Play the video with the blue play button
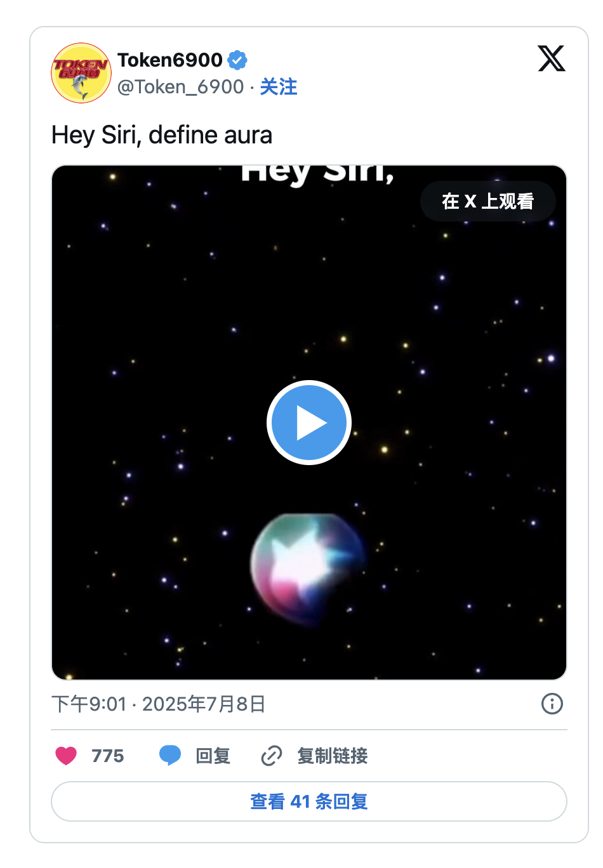Screen dimensions: 603x868 (x=309, y=423)
